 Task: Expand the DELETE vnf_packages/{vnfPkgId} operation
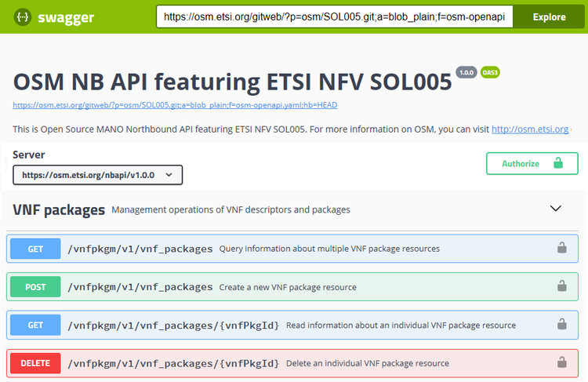coord(172,363)
